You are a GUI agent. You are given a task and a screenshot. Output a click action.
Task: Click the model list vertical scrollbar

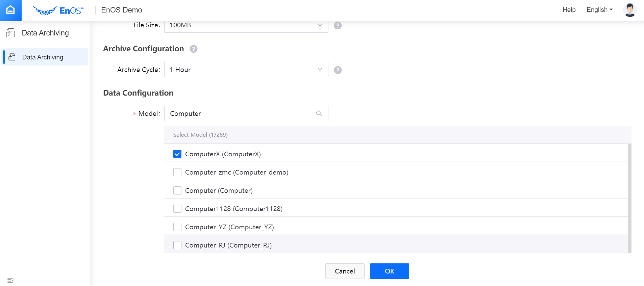coord(630,198)
